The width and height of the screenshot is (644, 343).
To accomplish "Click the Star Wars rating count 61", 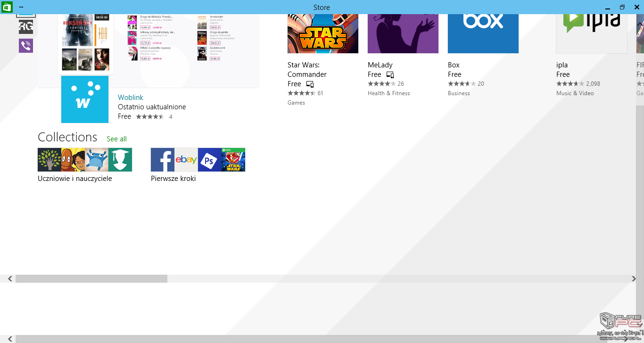I will [320, 93].
